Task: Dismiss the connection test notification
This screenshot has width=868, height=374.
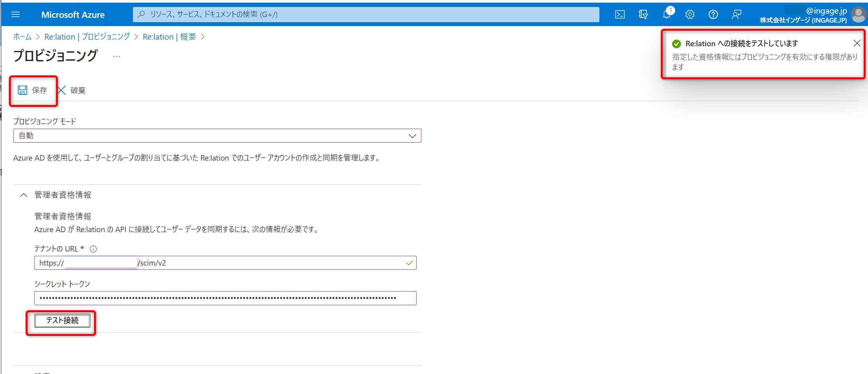Action: pos(857,43)
